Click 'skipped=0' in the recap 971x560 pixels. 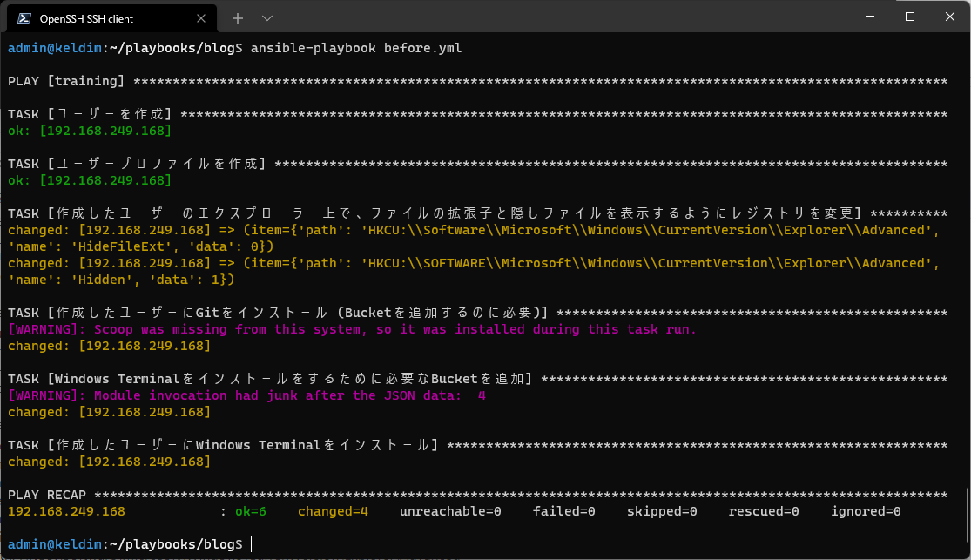[x=662, y=512]
